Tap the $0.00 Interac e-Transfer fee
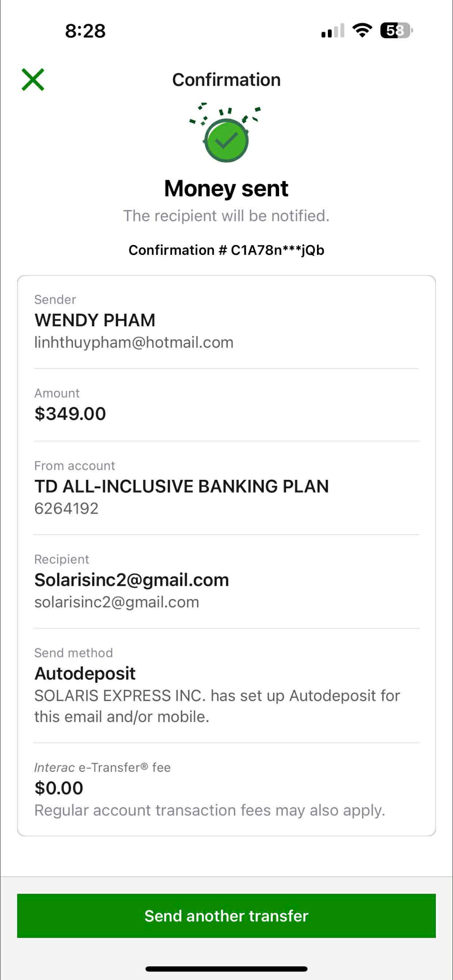The image size is (453, 980). [x=59, y=788]
